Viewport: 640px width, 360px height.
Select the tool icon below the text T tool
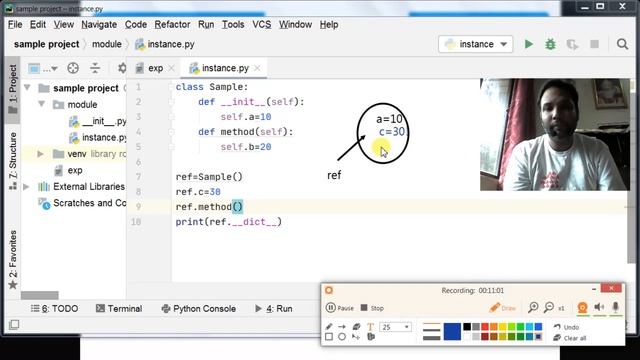pos(371,337)
